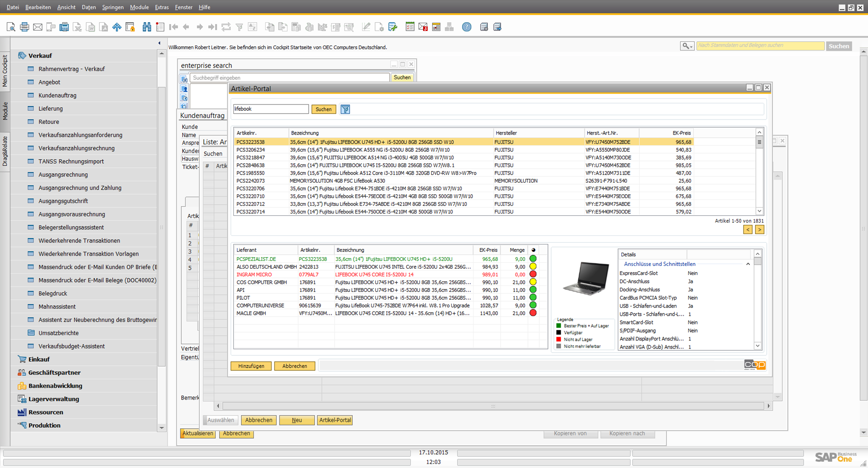Expand the Ressourcen module
The image size is (868, 468).
(x=46, y=412)
